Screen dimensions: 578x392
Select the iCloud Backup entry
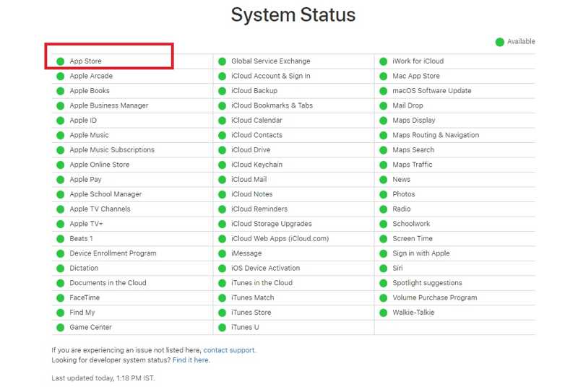(x=254, y=91)
